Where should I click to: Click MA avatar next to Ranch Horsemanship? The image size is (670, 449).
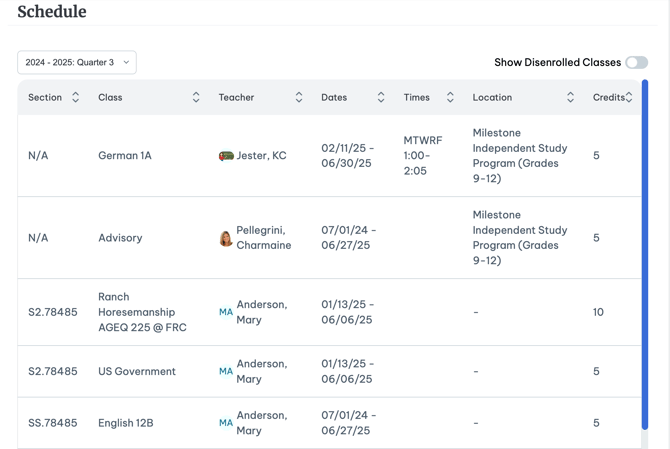(x=226, y=312)
